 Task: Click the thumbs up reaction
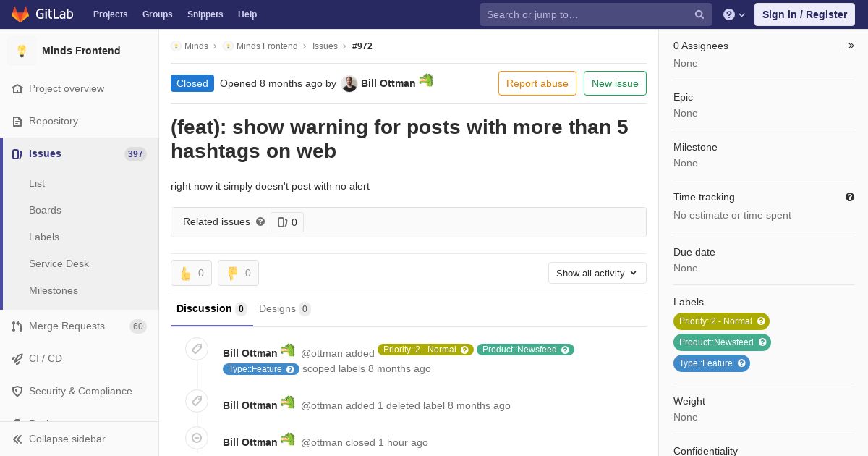(191, 273)
